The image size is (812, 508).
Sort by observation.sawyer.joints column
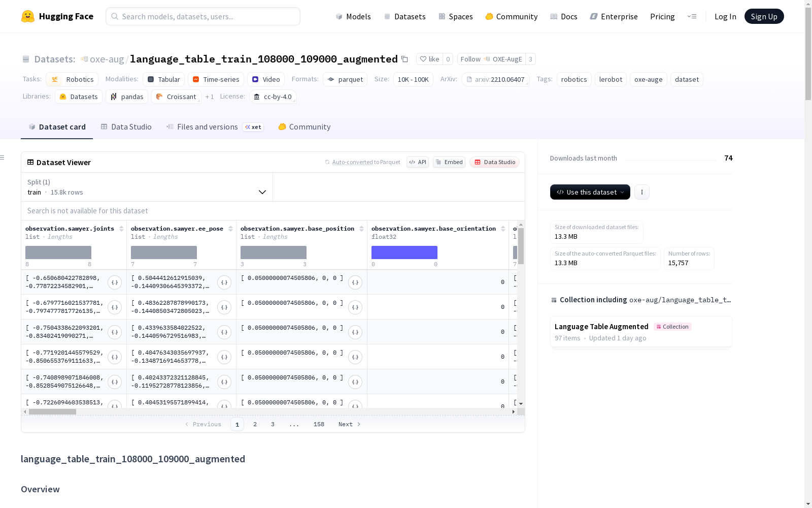pos(121,229)
